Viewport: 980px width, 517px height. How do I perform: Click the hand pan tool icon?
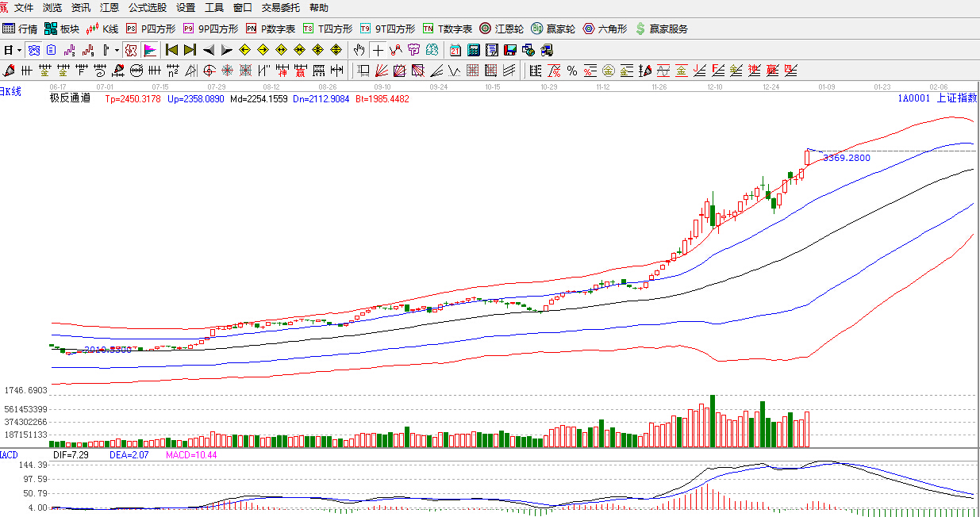coord(359,50)
